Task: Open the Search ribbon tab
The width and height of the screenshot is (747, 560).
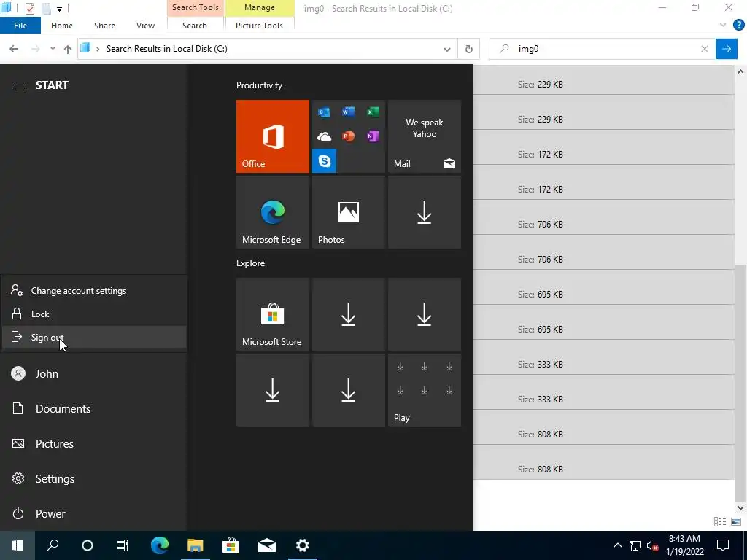Action: (x=195, y=26)
